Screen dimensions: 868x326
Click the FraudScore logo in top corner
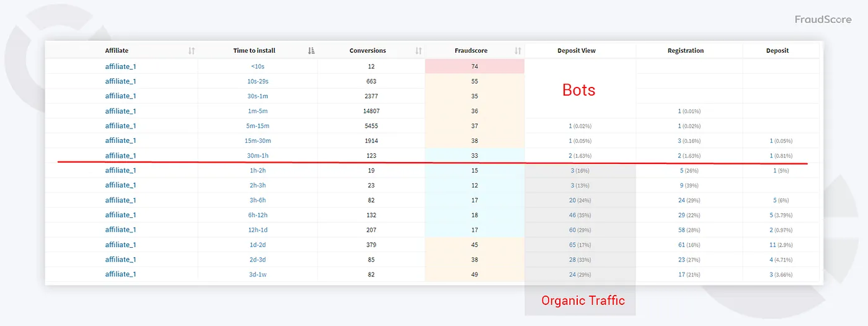[x=823, y=19]
